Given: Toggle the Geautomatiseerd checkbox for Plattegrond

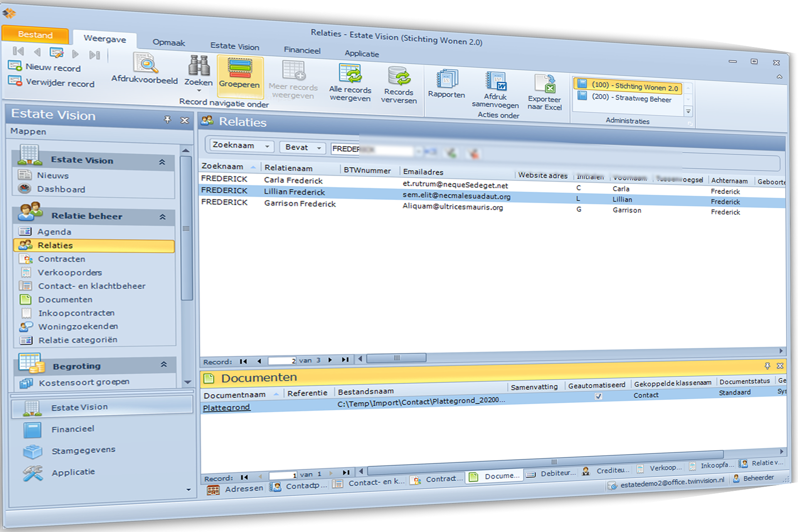Looking at the screenshot, I should click(598, 396).
